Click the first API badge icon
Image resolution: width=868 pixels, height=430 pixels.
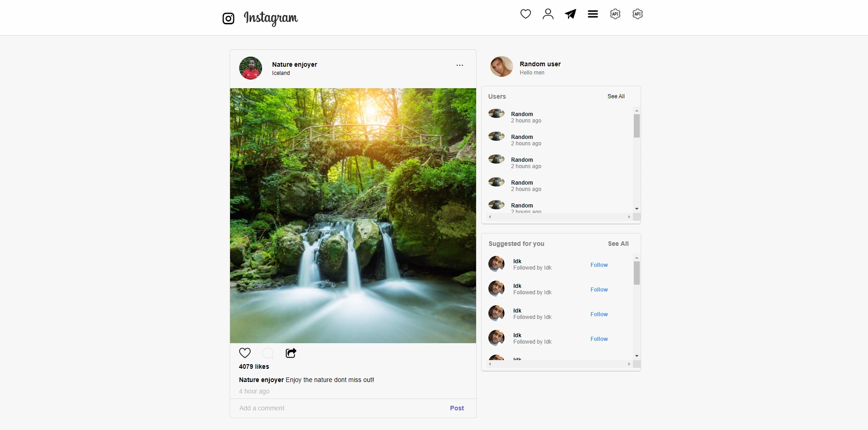pos(615,14)
